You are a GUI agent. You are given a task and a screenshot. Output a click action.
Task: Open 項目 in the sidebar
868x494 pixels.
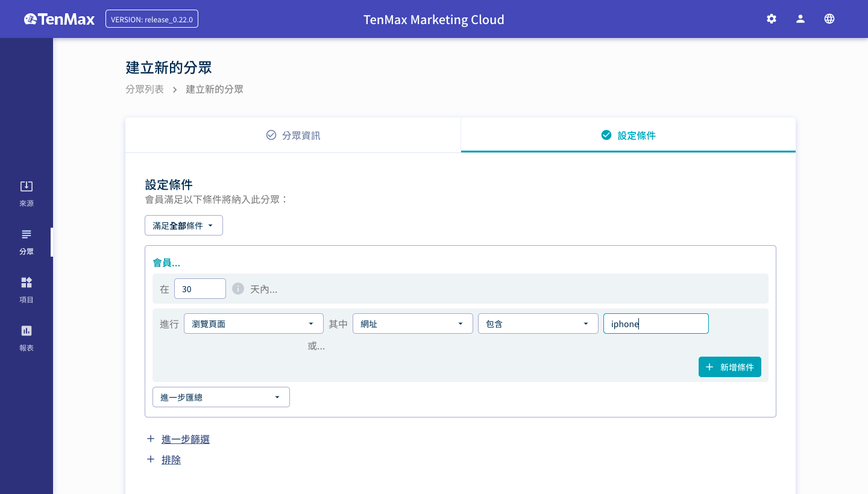pyautogui.click(x=27, y=290)
